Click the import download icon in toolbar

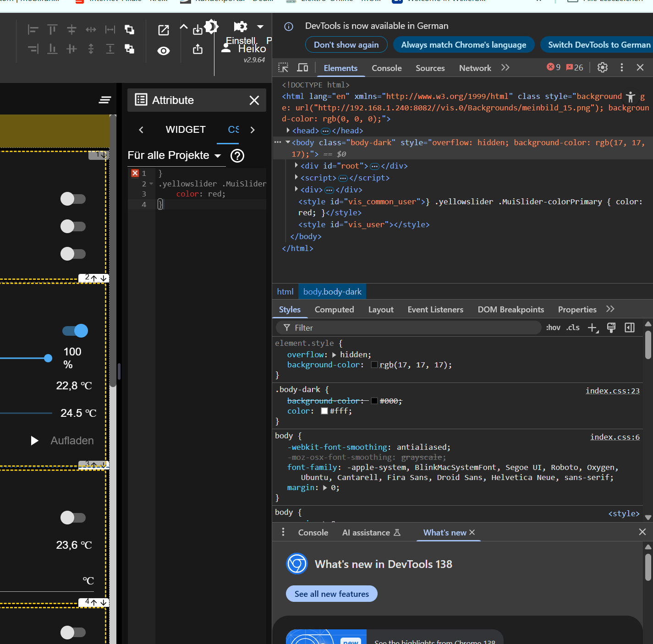point(198,30)
